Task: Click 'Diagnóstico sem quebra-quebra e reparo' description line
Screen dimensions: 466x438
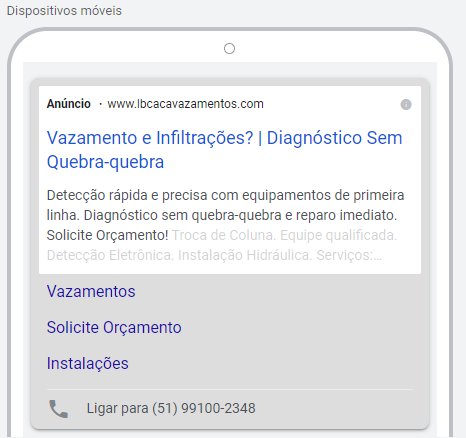Action: [210, 215]
